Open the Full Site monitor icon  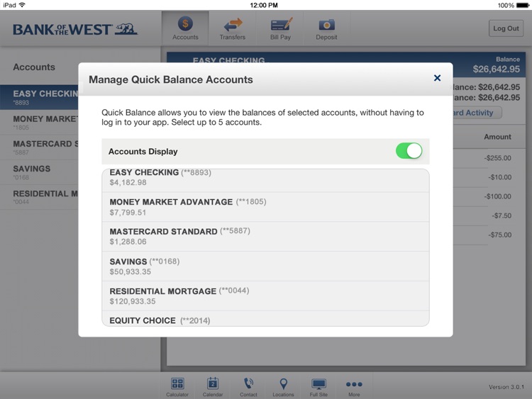318,387
